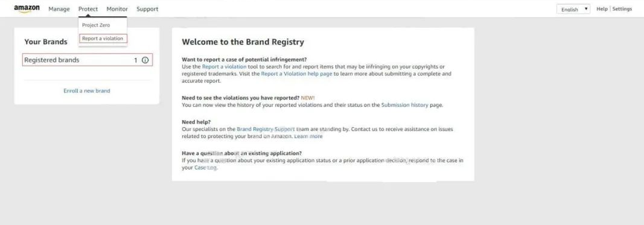Image resolution: width=644 pixels, height=225 pixels.
Task: Open the Support menu
Action: [x=147, y=9]
